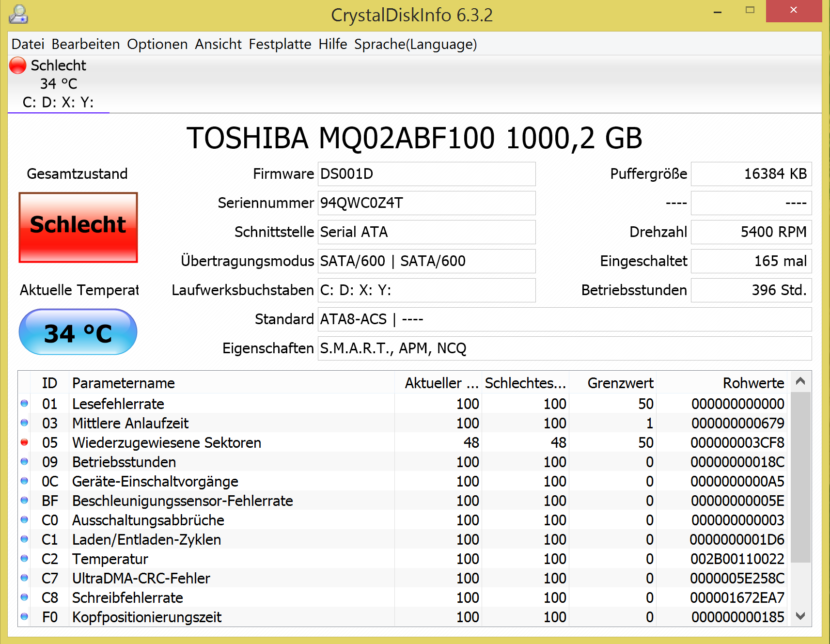
Task: Click the blue status dot for Kopfpositionierungszeit row
Action: pos(24,616)
